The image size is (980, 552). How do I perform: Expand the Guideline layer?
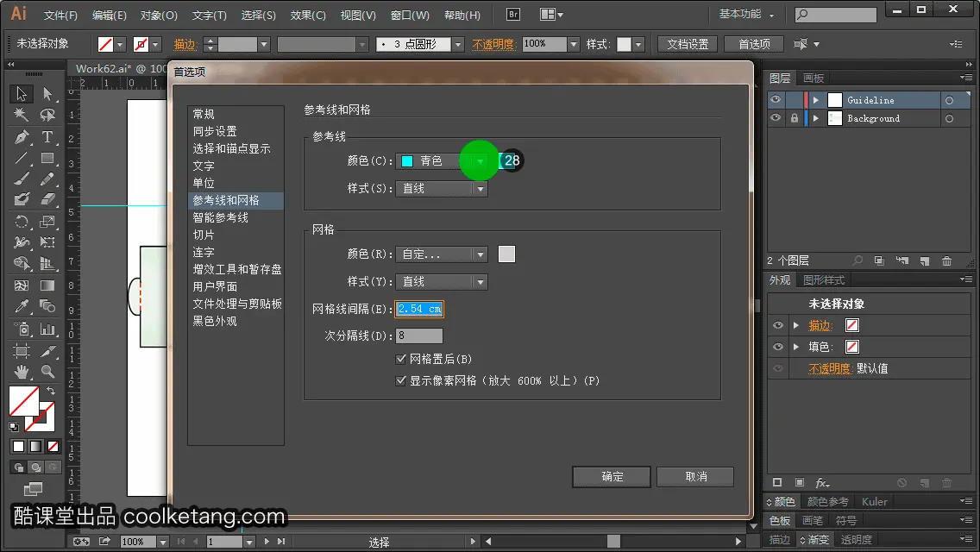coord(815,100)
